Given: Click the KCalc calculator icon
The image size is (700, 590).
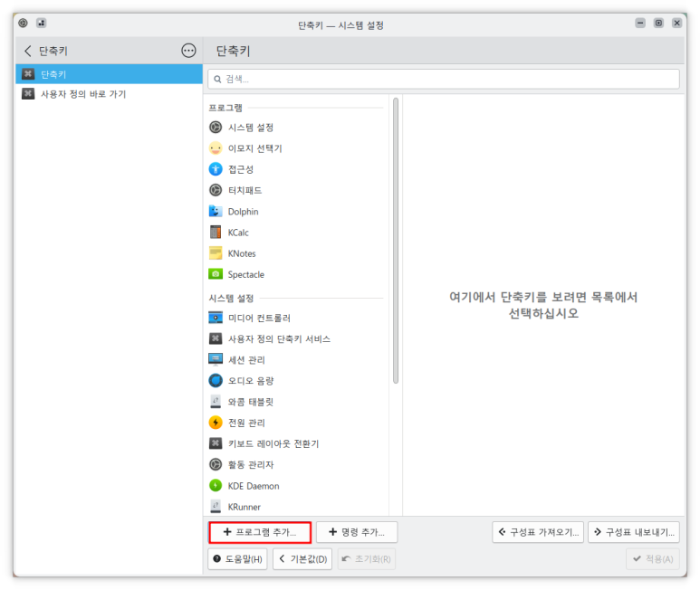Looking at the screenshot, I should (216, 232).
